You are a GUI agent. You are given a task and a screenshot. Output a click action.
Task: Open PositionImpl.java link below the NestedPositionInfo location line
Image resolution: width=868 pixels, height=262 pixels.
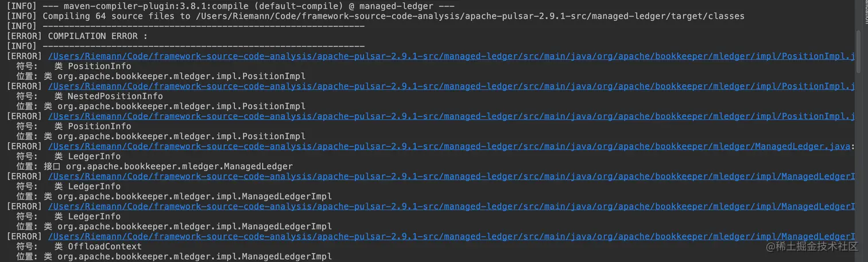(x=452, y=116)
